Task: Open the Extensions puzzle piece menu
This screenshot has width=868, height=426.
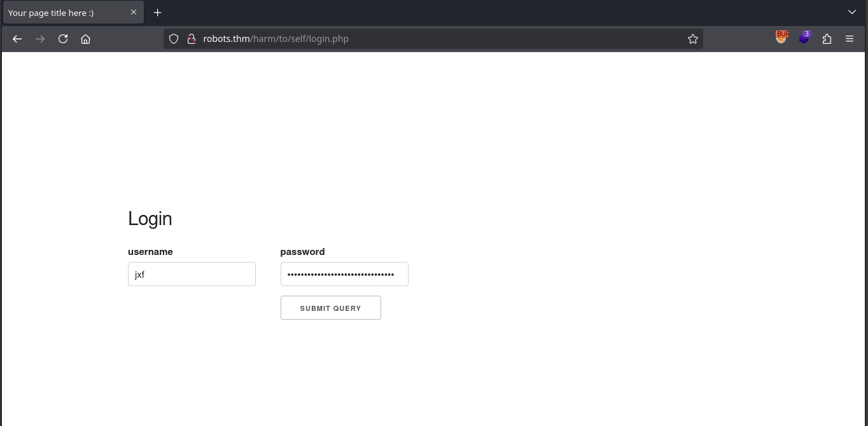Action: (827, 39)
